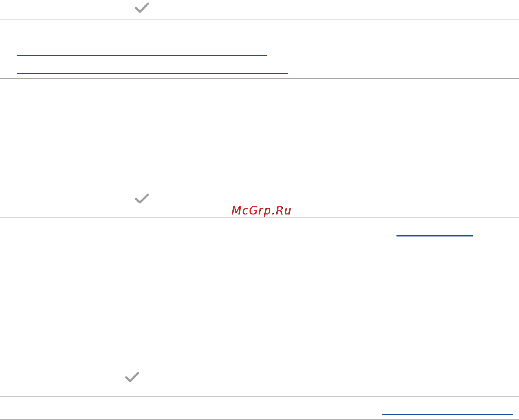Viewport: 519px width, 420px height.
Task: Click blank area between stacked links and McGrp.Ru
Action: [x=259, y=135]
